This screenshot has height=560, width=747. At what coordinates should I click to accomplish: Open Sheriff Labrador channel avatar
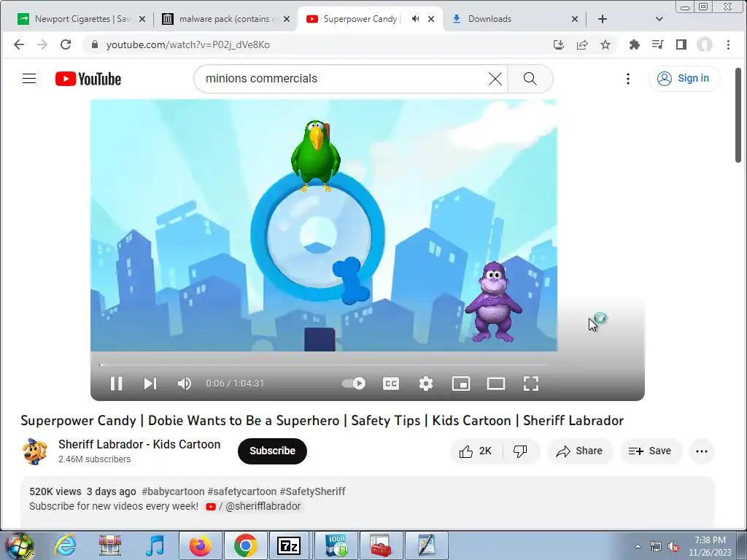pos(35,451)
